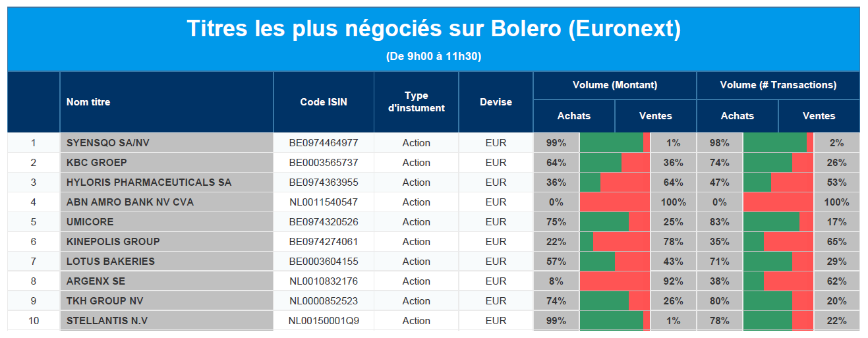Click the "Nom titre" column header
The height and width of the screenshot is (338, 868).
coord(88,102)
